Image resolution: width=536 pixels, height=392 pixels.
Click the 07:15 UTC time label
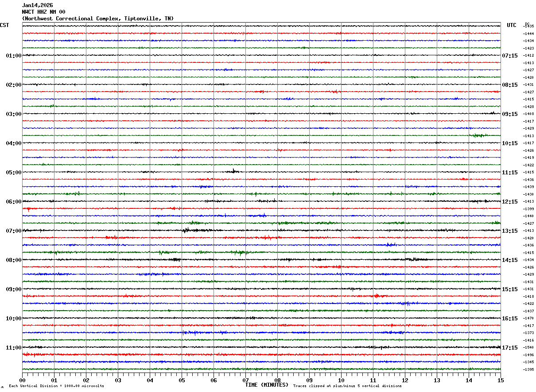pyautogui.click(x=509, y=56)
